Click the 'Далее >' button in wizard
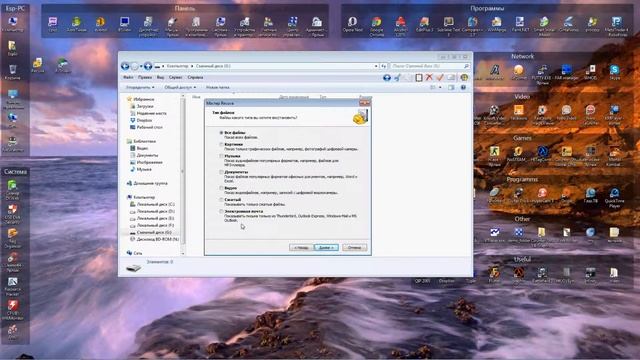This screenshot has height=360, width=640. [x=326, y=247]
